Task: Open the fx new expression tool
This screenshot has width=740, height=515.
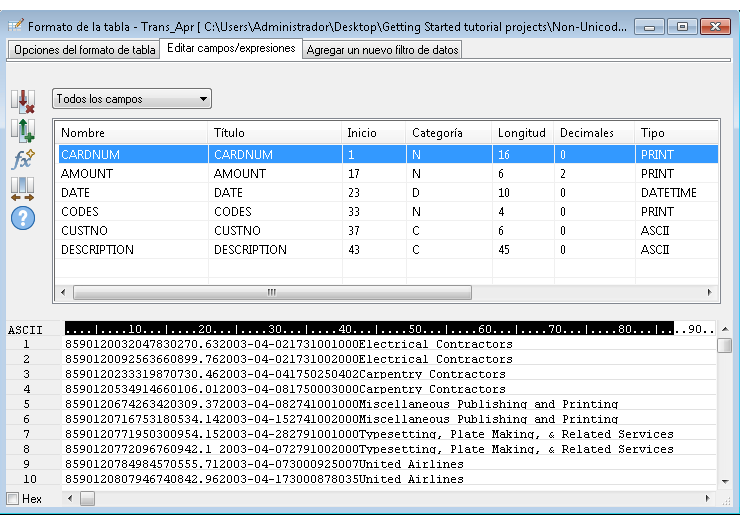Action: (x=22, y=160)
